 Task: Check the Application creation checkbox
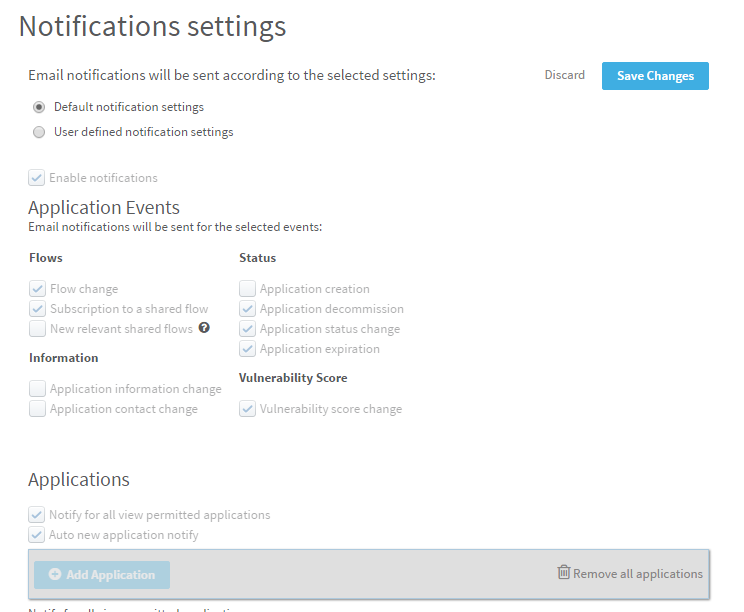point(248,289)
